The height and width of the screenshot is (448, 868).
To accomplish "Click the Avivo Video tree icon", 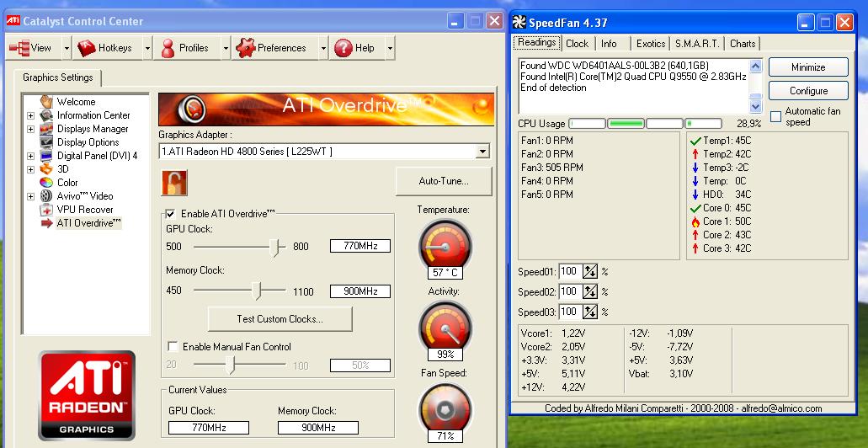I will click(x=46, y=196).
